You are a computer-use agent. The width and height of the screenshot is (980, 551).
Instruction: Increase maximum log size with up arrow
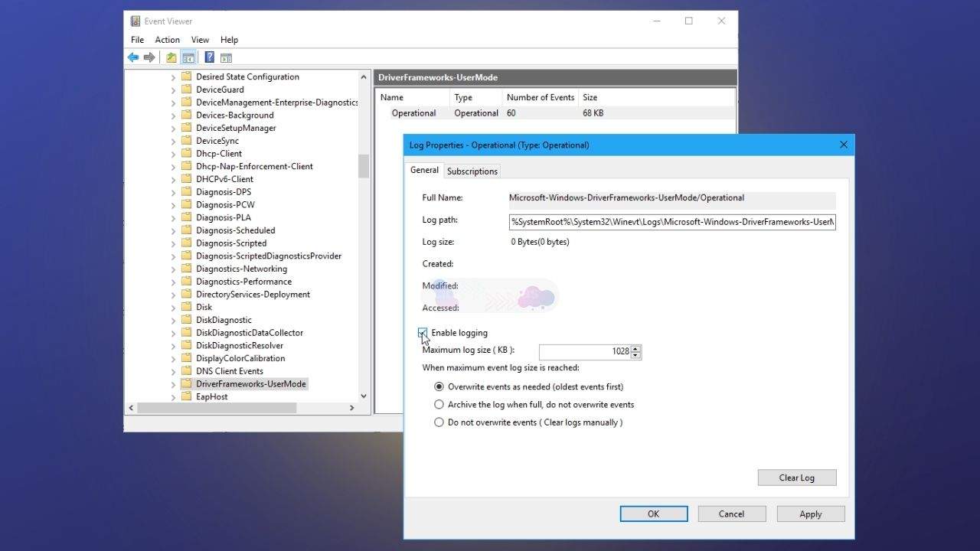click(x=636, y=348)
